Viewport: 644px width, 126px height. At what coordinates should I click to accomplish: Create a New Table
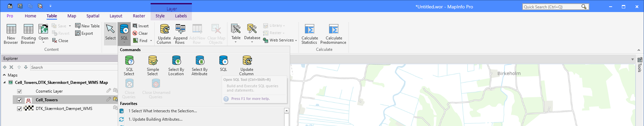coord(88,26)
